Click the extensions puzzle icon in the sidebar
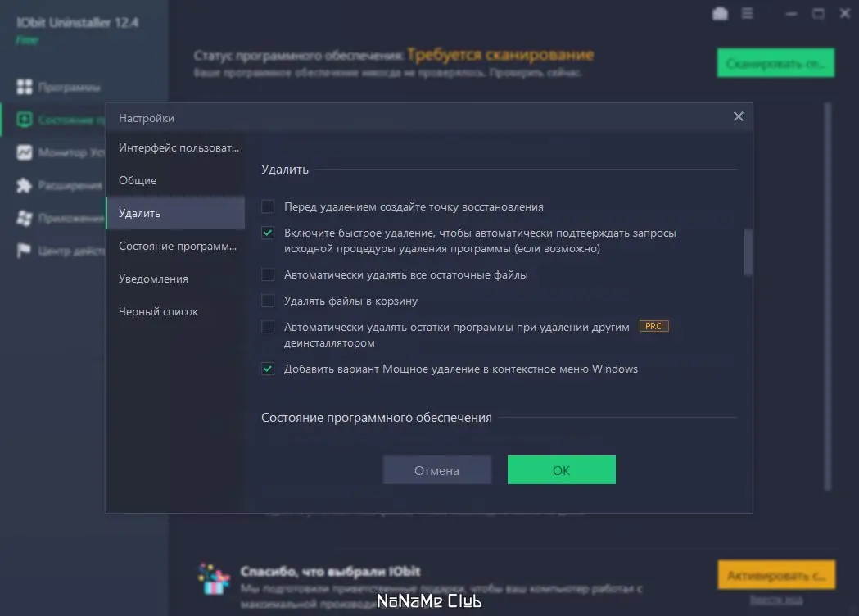 pyautogui.click(x=24, y=185)
